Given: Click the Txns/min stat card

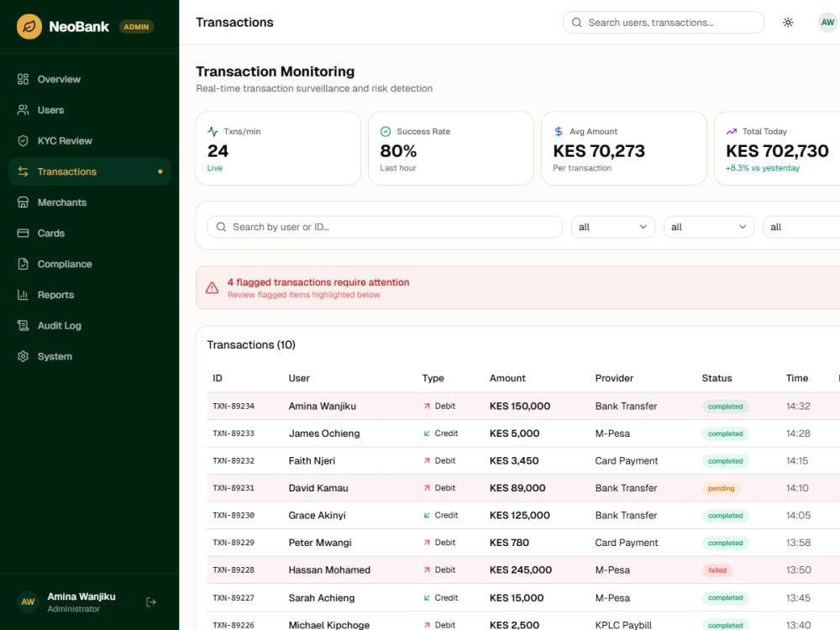Looking at the screenshot, I should tap(278, 149).
